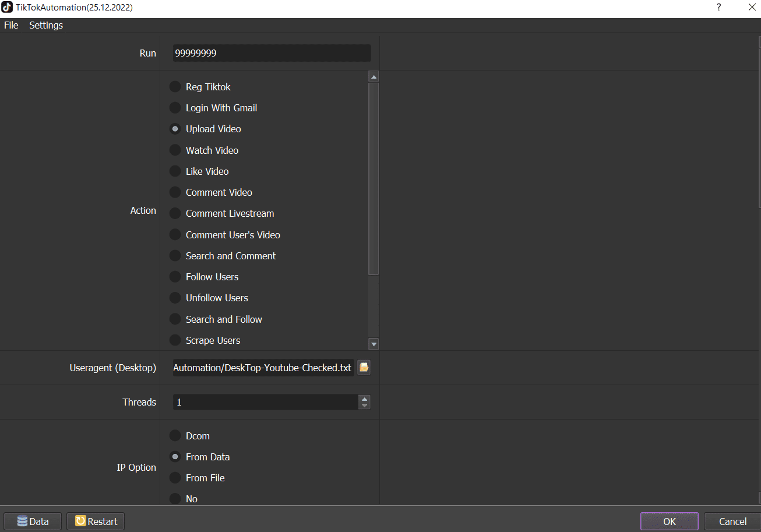
Task: Select the Comment Video option
Action: [211, 192]
